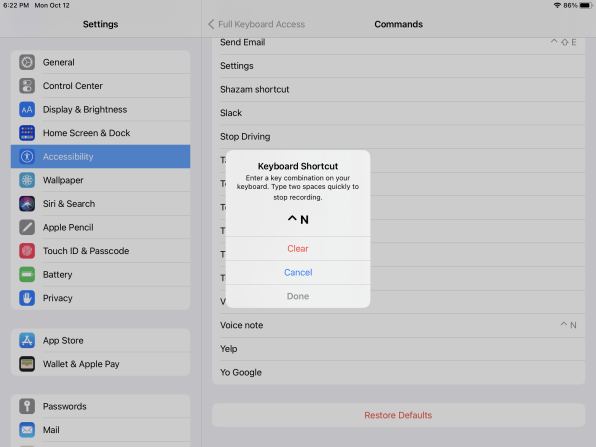The height and width of the screenshot is (447, 596).
Task: Check the Wi-Fi status icon
Action: tap(557, 5)
